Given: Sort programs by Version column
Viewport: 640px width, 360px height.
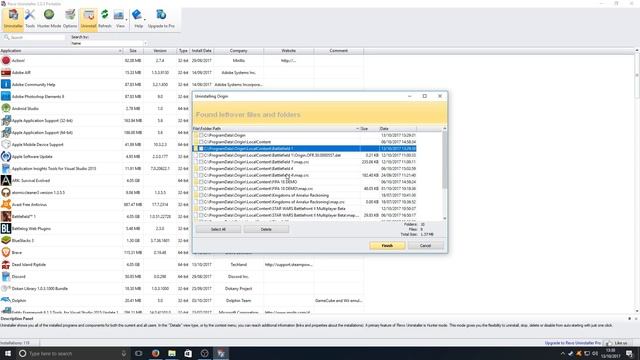Looking at the screenshot, I should coord(160,51).
